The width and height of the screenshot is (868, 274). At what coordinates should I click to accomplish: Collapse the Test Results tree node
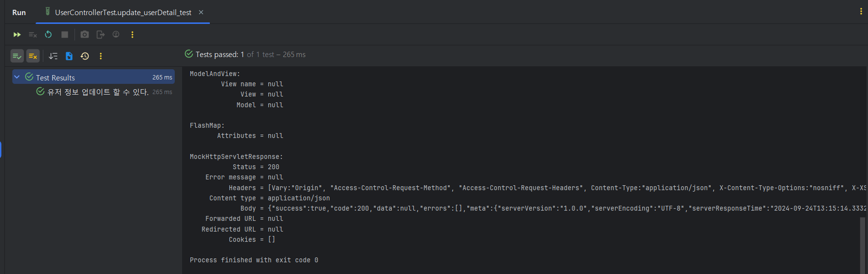17,77
